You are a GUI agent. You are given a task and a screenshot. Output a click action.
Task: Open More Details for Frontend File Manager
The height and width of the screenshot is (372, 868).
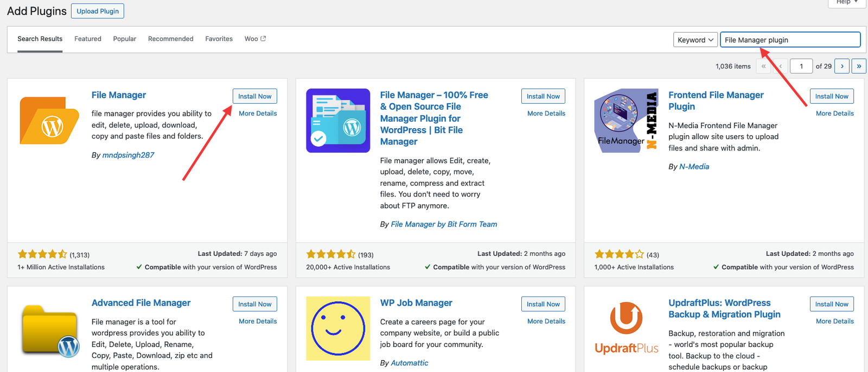[x=834, y=114]
